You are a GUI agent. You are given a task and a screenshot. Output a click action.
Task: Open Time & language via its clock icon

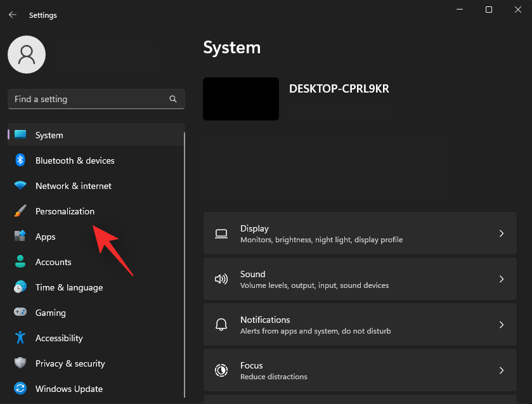point(20,287)
